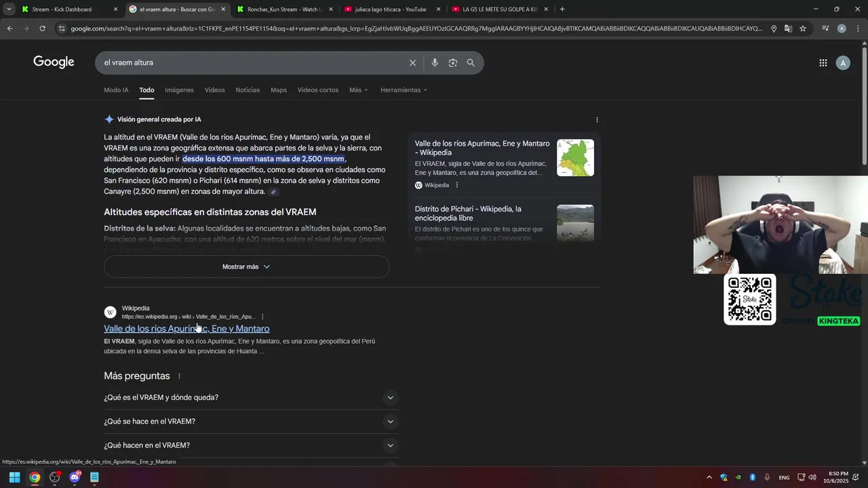
Task: Search by image with the camera icon
Action: point(452,63)
